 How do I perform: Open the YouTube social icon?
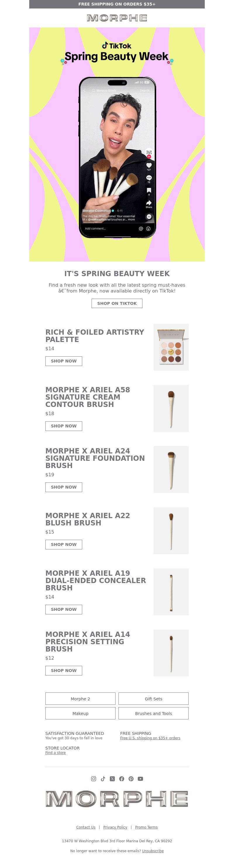[x=140, y=779]
